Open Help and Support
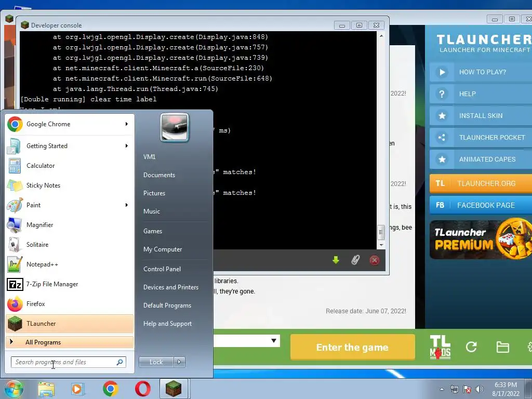This screenshot has height=399, width=532. click(x=168, y=324)
